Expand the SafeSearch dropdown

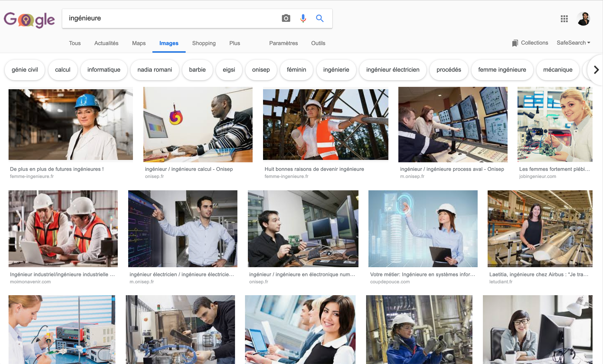pos(573,43)
